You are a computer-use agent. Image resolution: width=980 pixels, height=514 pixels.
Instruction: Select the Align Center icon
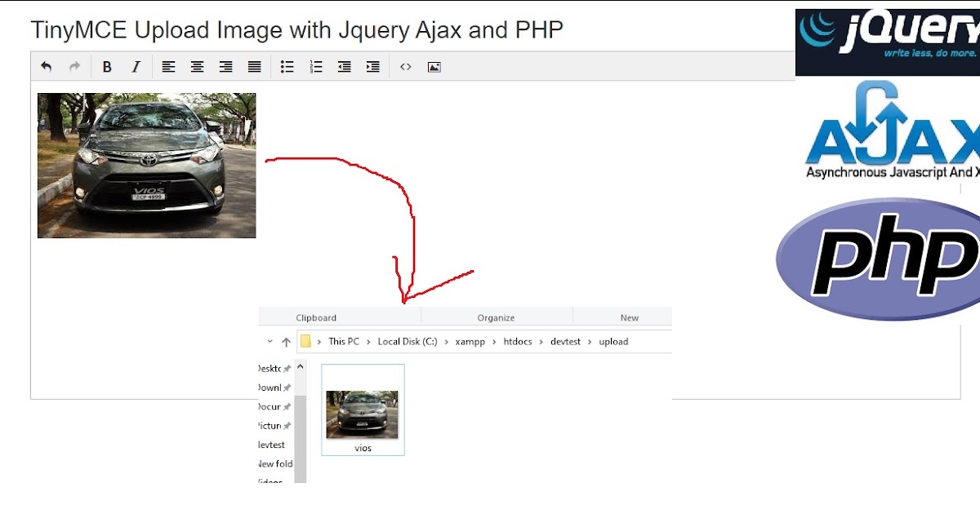tap(197, 66)
